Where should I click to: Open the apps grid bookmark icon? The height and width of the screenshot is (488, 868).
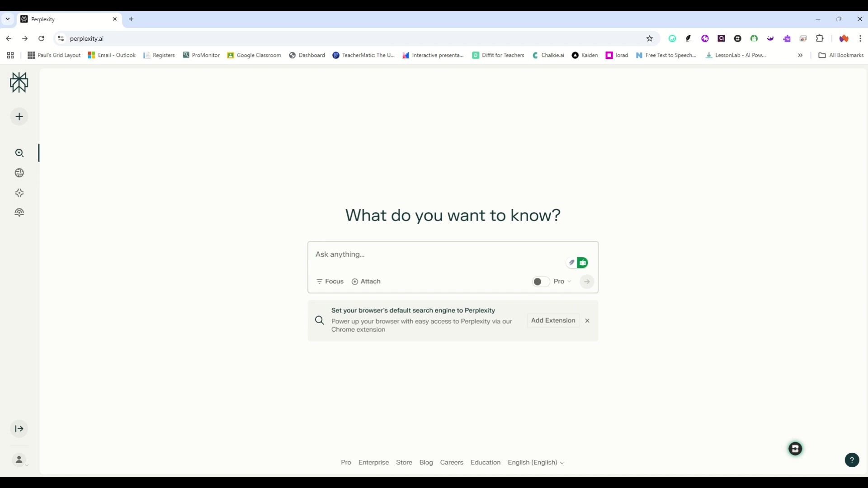[10, 55]
